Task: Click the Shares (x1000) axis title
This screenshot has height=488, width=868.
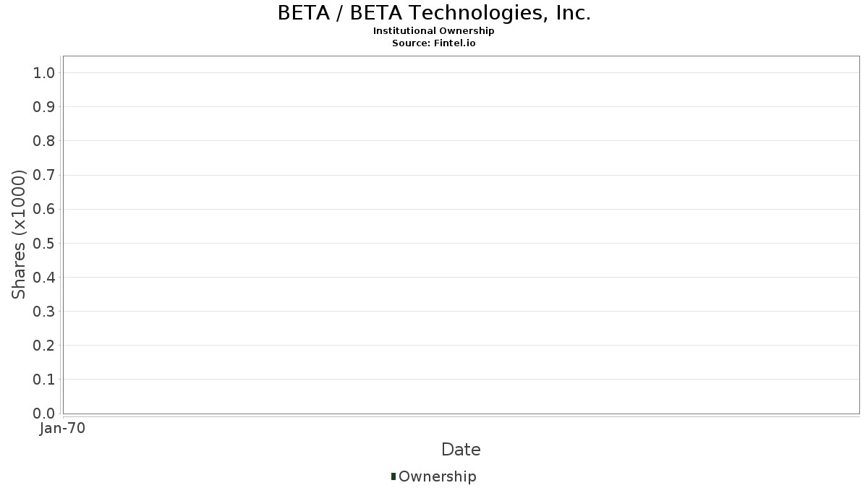Action: [19, 234]
